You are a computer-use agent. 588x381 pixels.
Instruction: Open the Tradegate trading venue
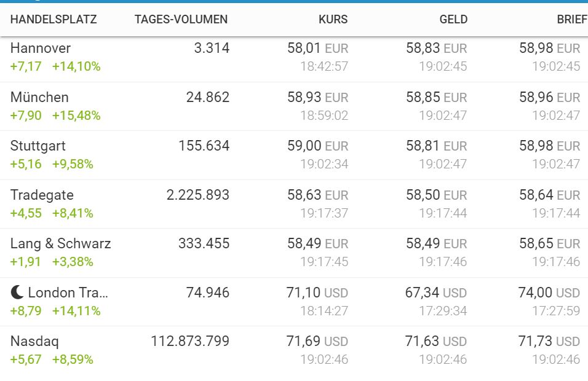(x=42, y=195)
